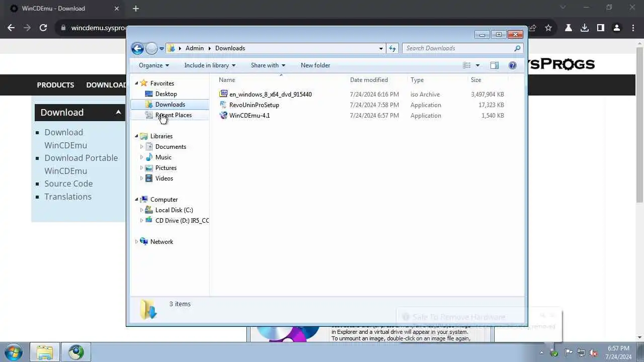
Task: Click Download WinCDEmu link in the browser sidebar
Action: pyautogui.click(x=65, y=139)
